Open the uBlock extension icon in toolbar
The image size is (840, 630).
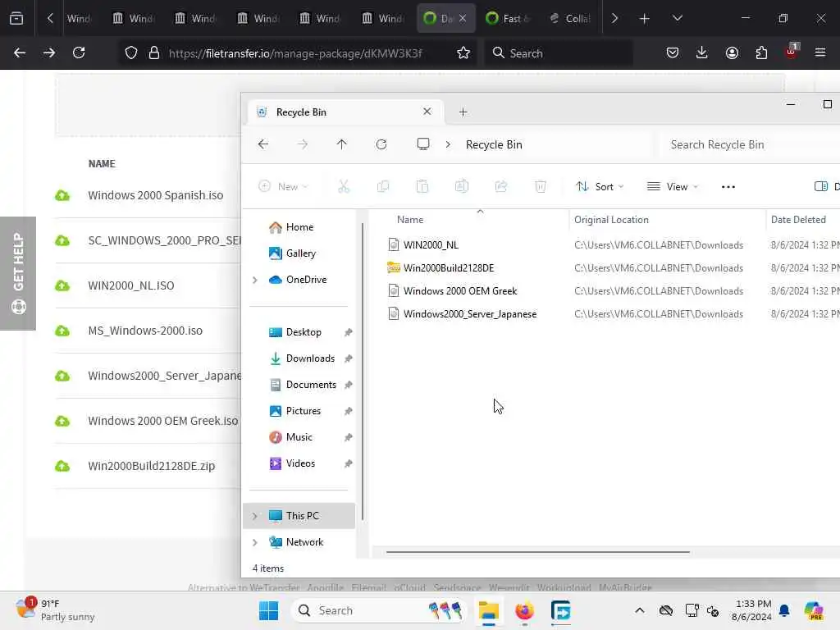tap(792, 52)
